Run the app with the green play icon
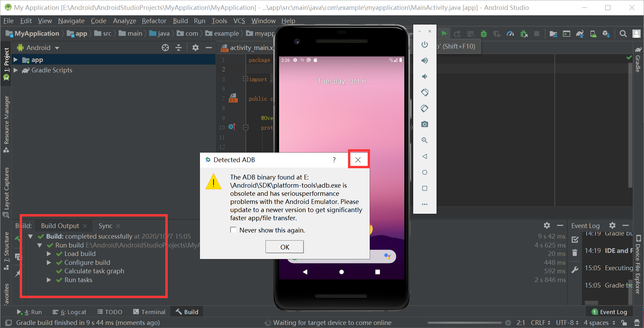Viewport: 644px width, 328px height. click(444, 34)
